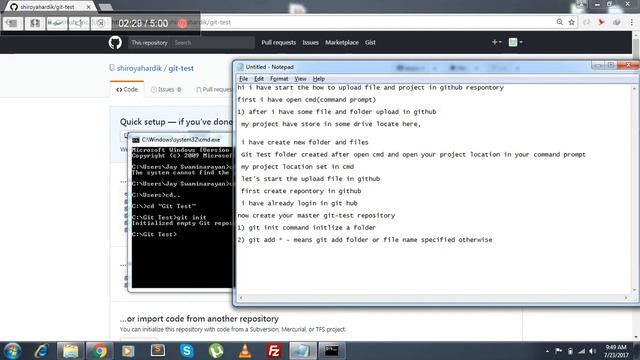Click the network signal icon in the tray

[x=582, y=351]
